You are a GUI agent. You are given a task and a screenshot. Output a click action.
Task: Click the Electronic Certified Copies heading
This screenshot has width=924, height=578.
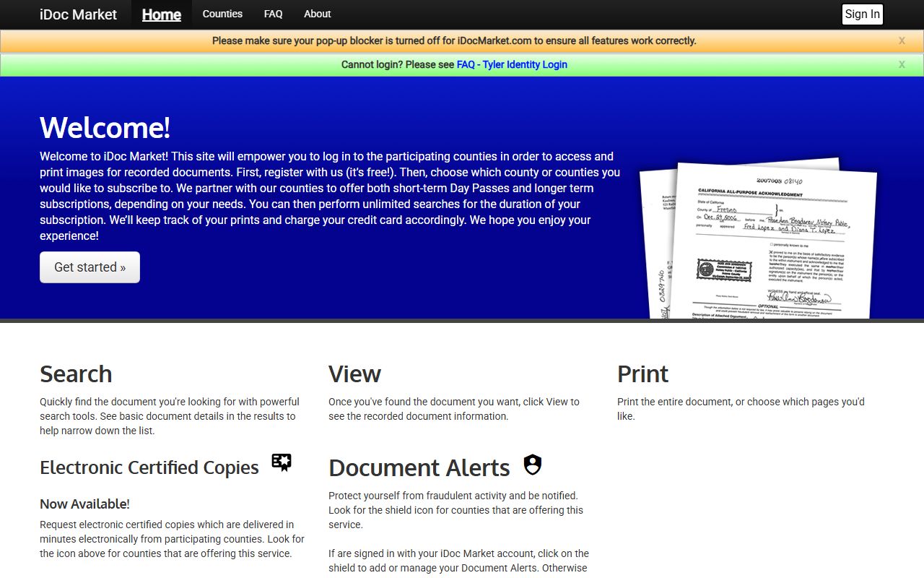click(x=149, y=467)
